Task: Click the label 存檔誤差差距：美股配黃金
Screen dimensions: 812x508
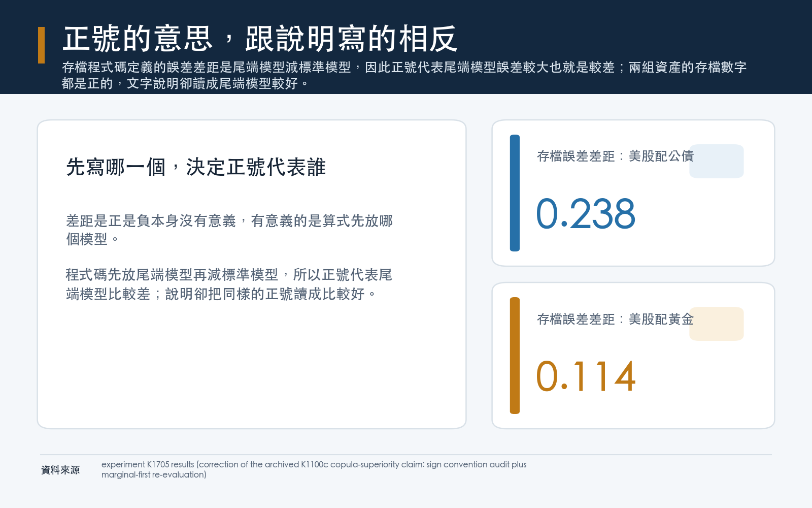Action: click(x=615, y=319)
